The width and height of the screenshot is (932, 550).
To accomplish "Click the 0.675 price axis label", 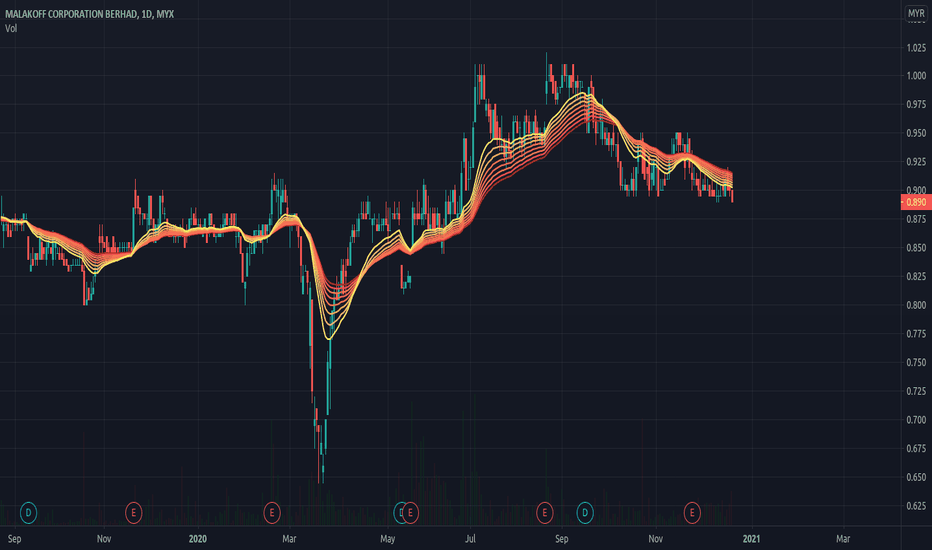I will click(x=916, y=449).
